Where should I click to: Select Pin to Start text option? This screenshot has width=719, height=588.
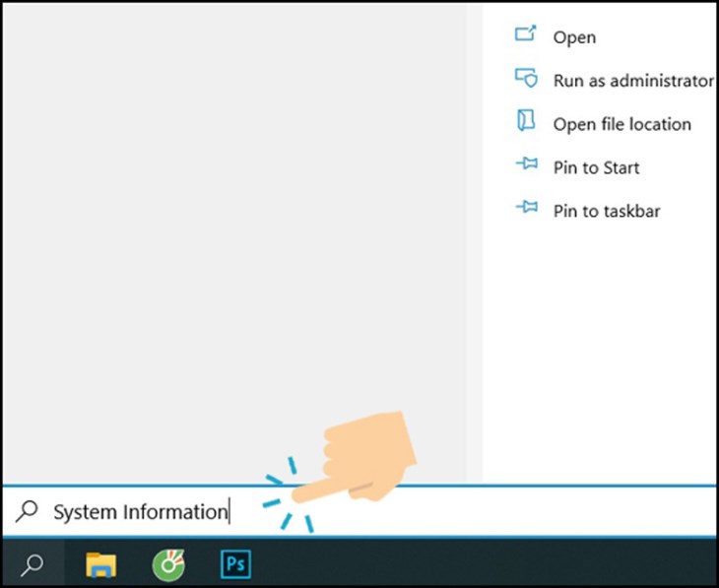[596, 167]
